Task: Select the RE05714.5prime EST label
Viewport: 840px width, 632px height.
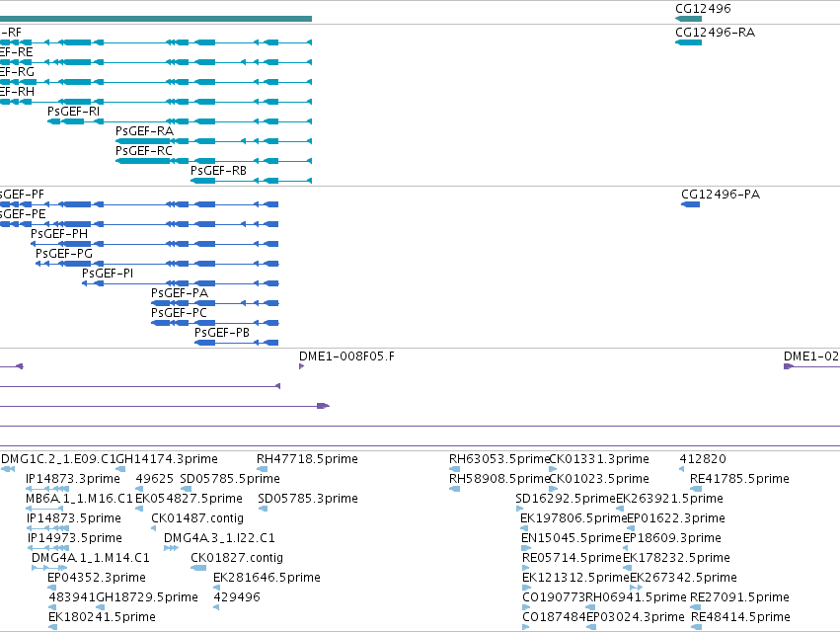Action: 573,559
